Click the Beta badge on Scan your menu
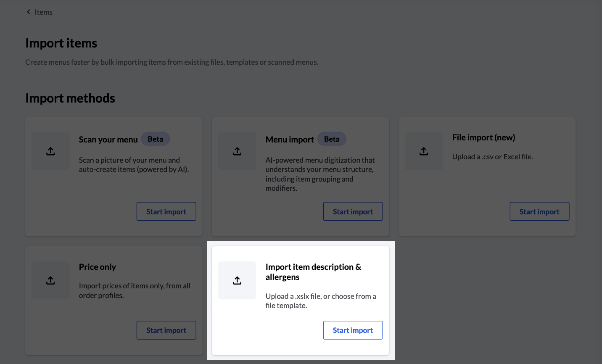602x364 pixels. point(155,139)
